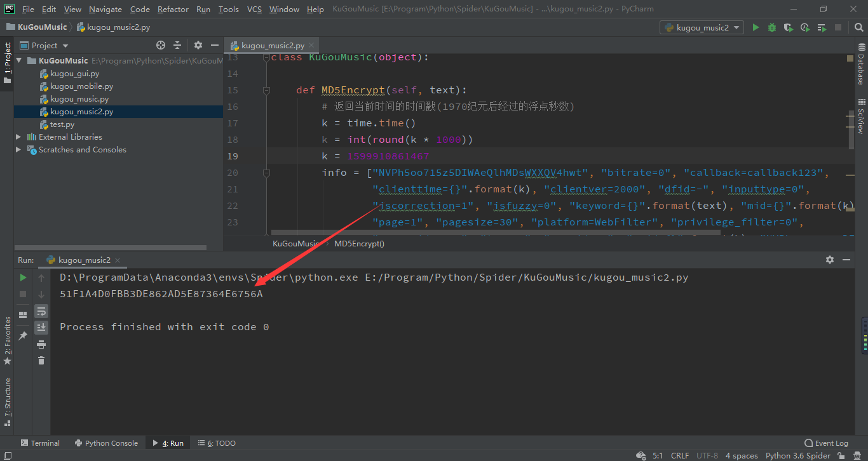The image size is (868, 461).
Task: Run kugou_music2 with the green toolbar Run button
Action: [x=756, y=27]
